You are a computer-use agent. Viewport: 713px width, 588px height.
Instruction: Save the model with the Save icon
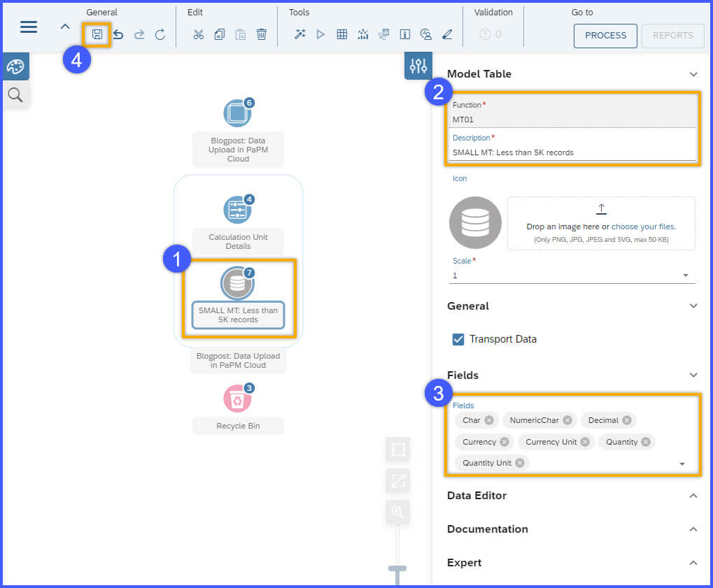tap(97, 34)
